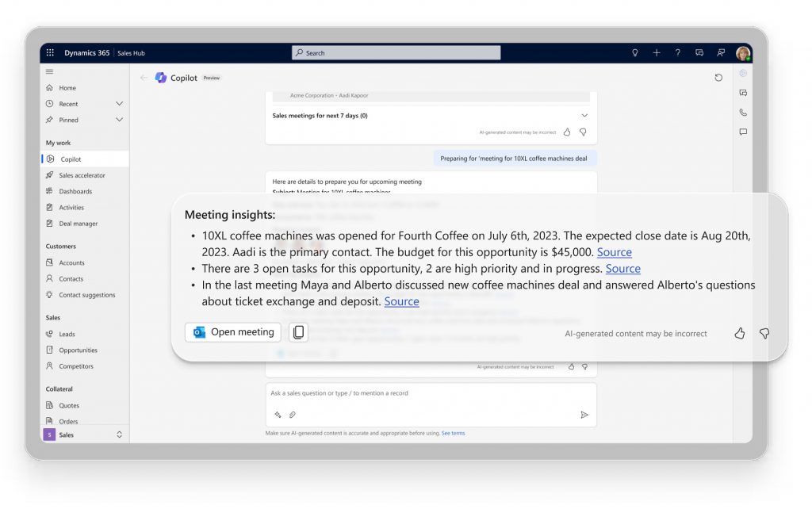The height and width of the screenshot is (513, 812).
Task: Thumbs up the lower chat response
Action: coord(571,366)
